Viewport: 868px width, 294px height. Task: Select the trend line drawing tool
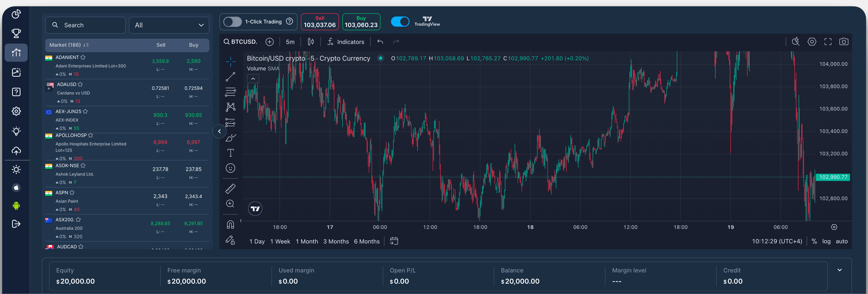[x=230, y=77]
